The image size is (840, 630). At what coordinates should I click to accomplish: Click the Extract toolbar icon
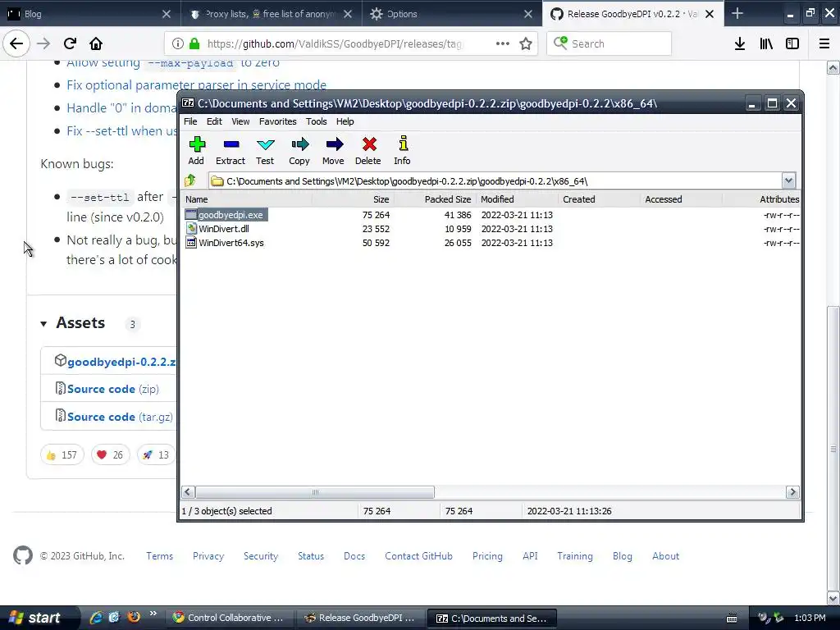point(231,151)
